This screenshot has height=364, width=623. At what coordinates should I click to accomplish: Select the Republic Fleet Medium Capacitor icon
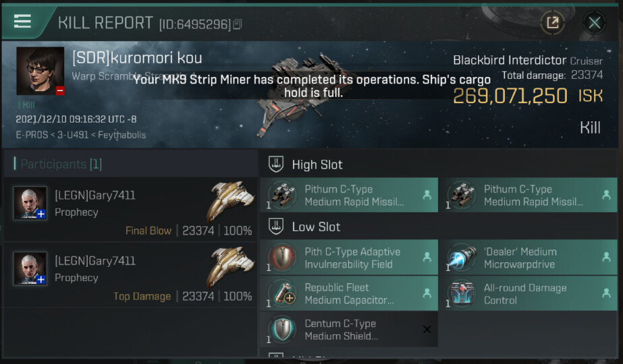(x=281, y=293)
